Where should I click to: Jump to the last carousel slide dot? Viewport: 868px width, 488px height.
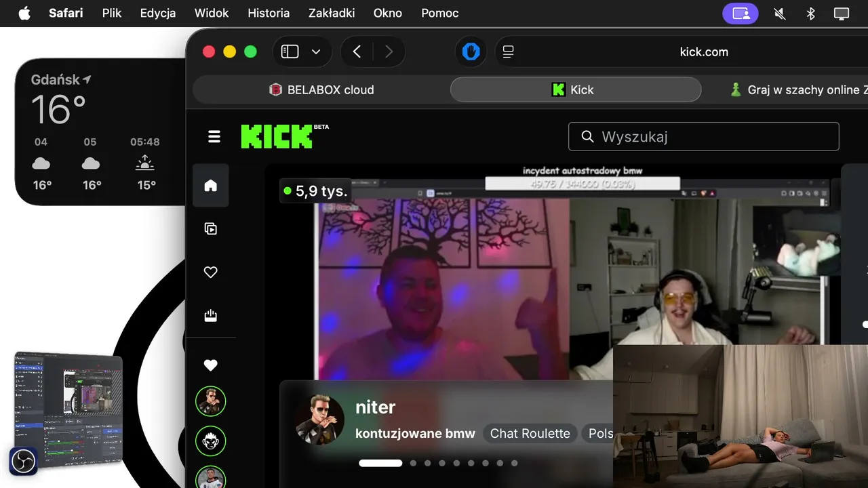tap(515, 464)
